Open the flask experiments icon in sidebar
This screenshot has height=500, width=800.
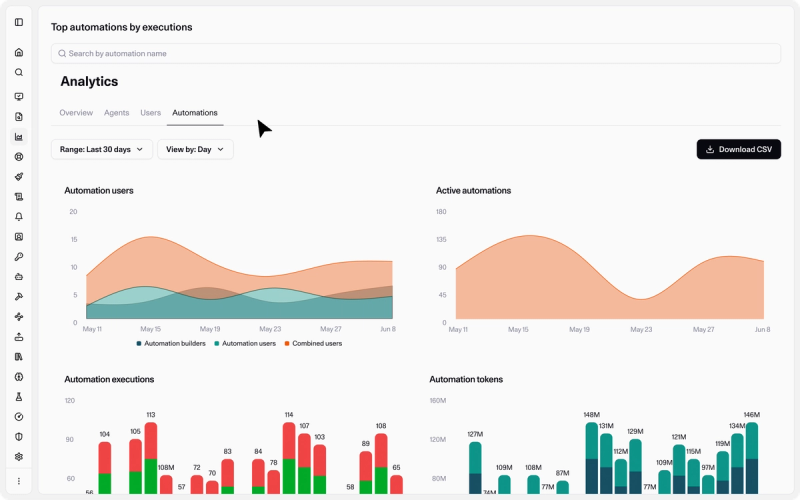pos(19,396)
